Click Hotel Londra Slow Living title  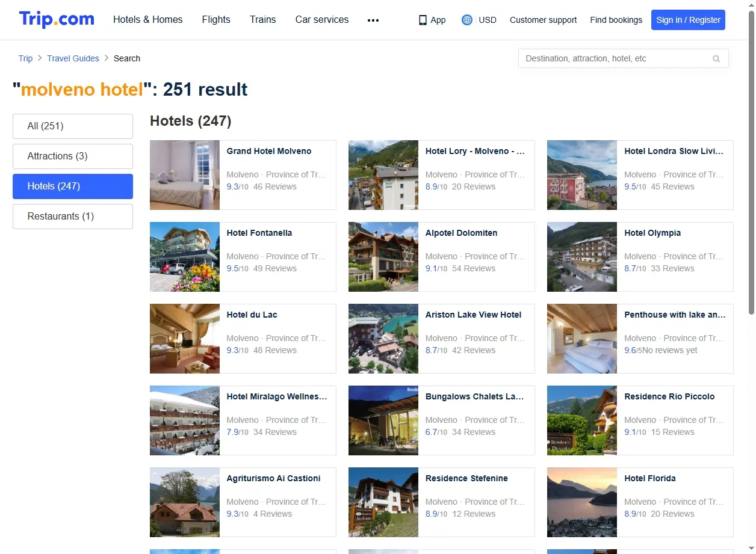pyautogui.click(x=674, y=151)
